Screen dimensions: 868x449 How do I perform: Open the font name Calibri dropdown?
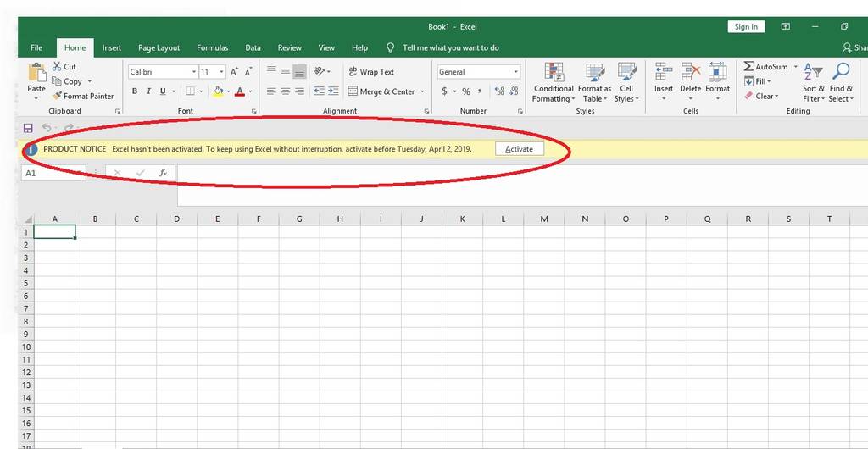tap(194, 72)
